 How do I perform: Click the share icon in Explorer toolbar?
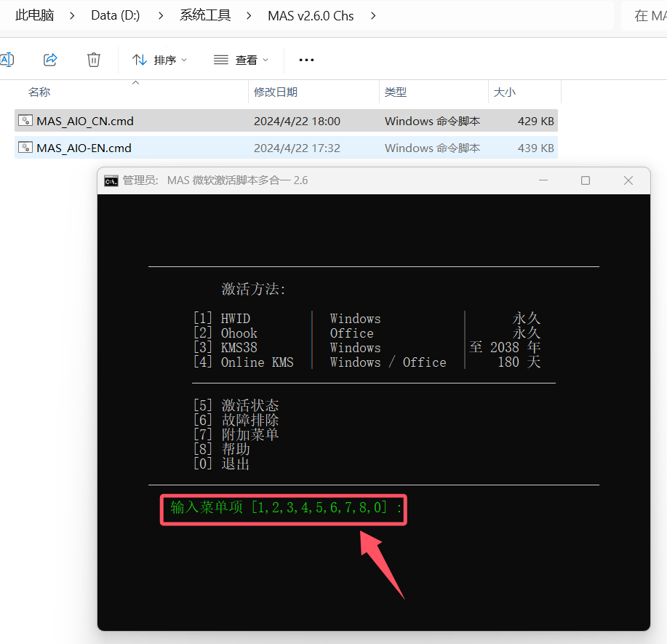pyautogui.click(x=50, y=60)
